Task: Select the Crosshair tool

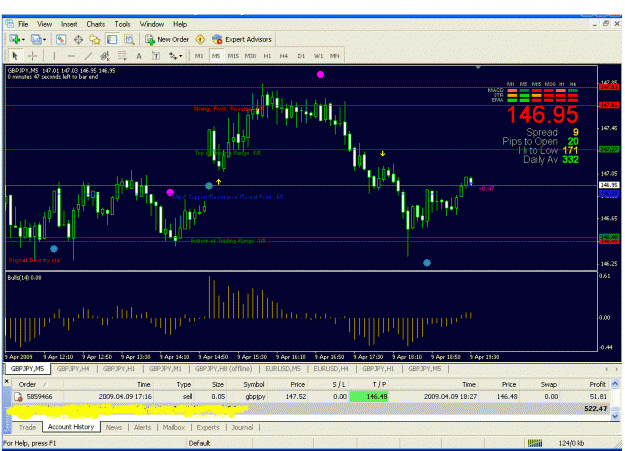Action: pyautogui.click(x=32, y=56)
